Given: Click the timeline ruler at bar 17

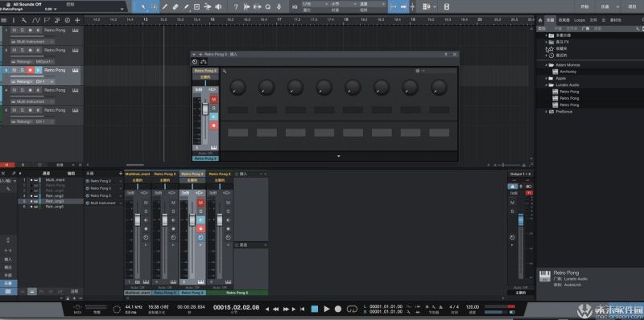Looking at the screenshot, I should click(279, 19).
